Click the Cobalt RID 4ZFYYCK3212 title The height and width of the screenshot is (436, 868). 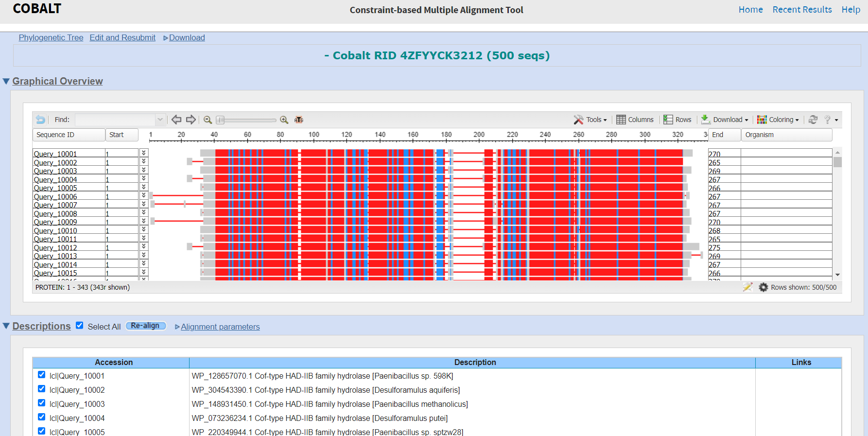point(436,55)
